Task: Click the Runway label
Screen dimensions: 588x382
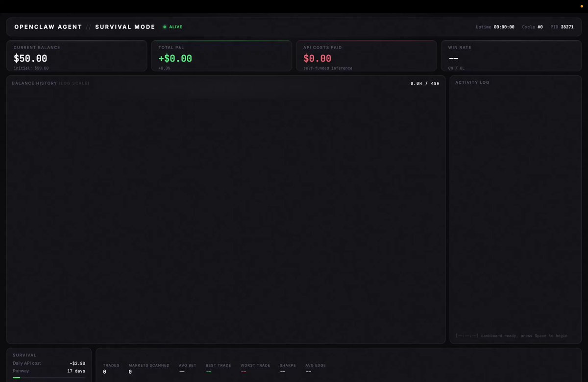Action: 21,371
